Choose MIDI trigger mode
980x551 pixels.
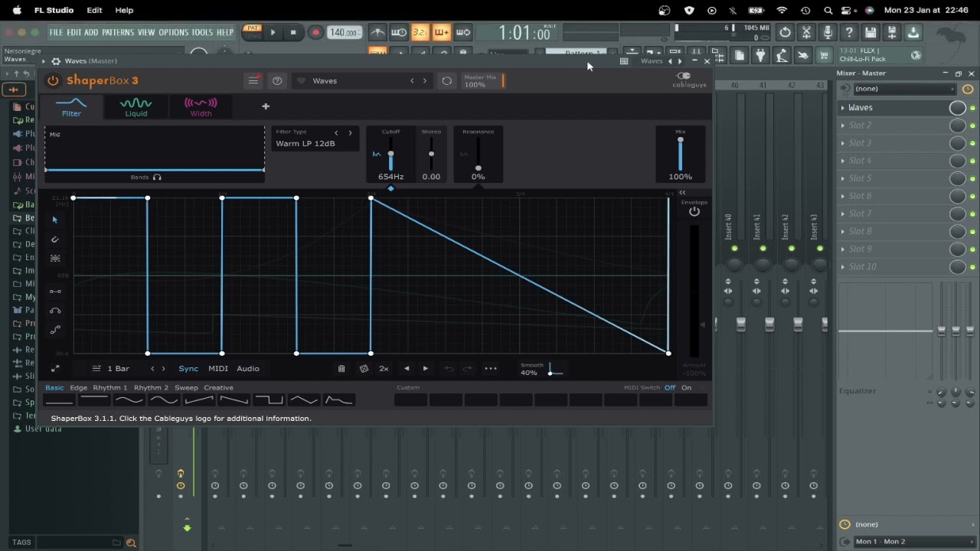[x=218, y=369]
